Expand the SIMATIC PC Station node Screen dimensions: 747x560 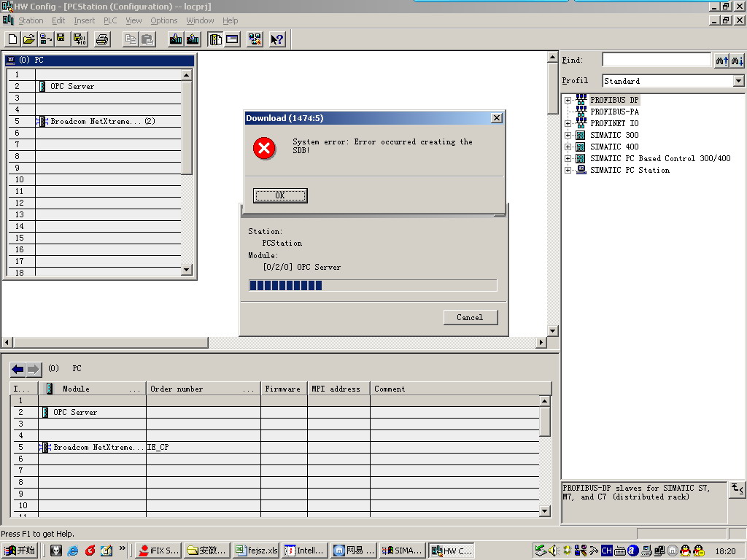tap(568, 171)
